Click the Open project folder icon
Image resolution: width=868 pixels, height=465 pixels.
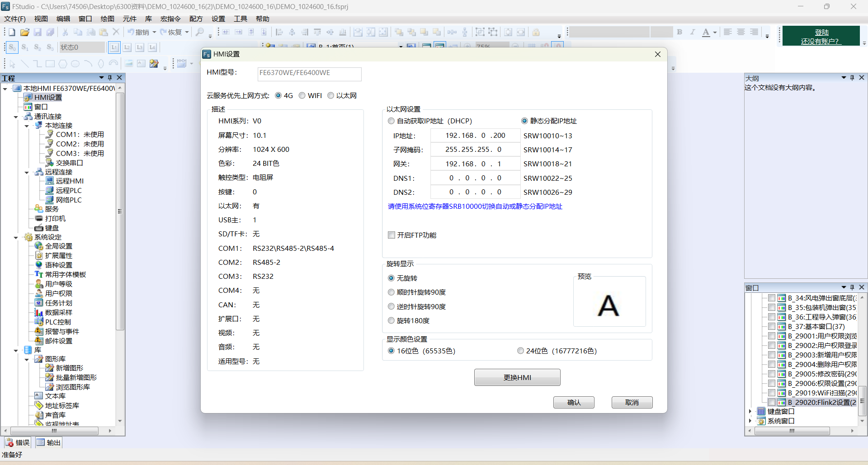25,32
